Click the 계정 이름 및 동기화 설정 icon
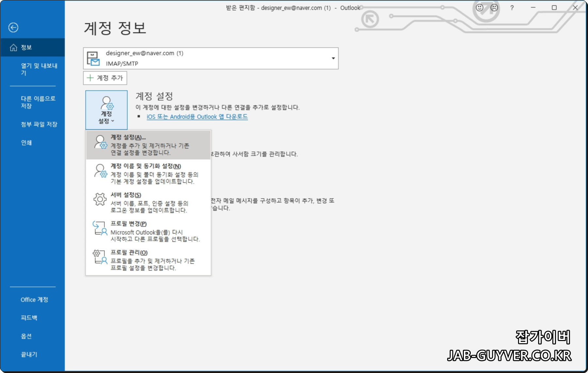This screenshot has width=588, height=373. 100,171
